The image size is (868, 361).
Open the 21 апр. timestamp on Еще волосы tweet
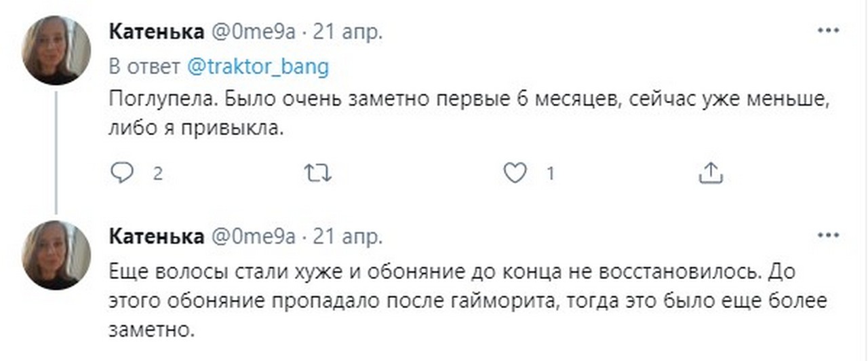pyautogui.click(x=346, y=236)
